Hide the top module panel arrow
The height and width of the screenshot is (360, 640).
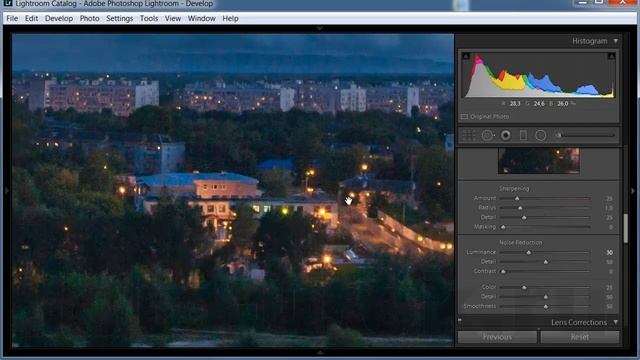(320, 28)
